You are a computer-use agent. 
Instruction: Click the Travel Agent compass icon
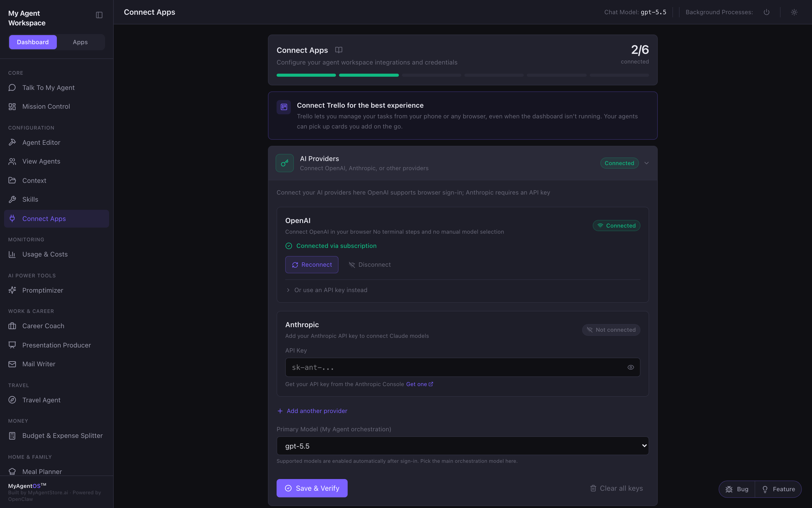[x=12, y=400]
